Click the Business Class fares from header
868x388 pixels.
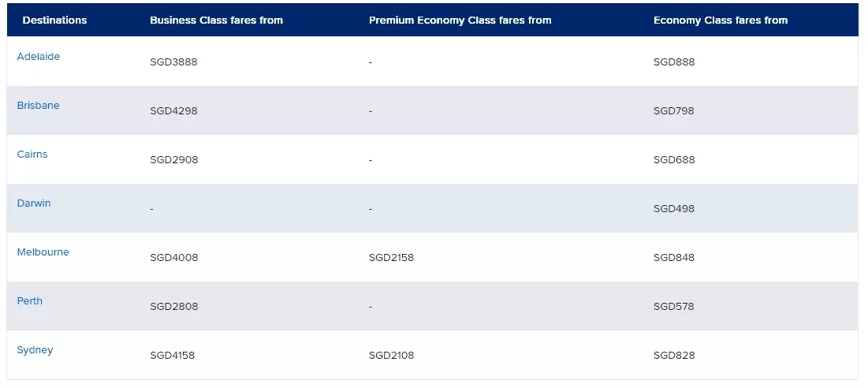[217, 20]
